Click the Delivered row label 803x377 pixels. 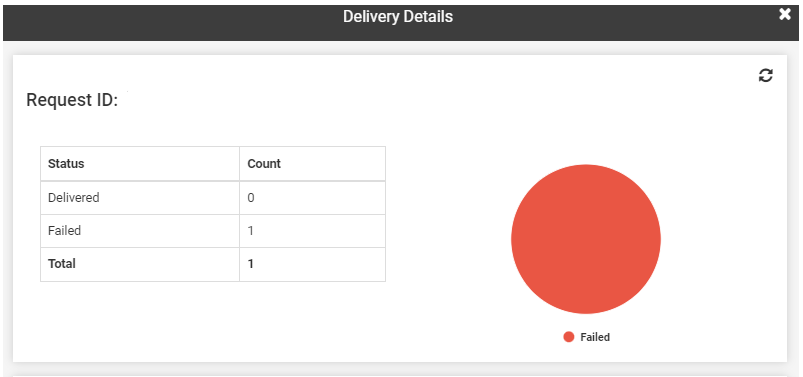click(74, 197)
